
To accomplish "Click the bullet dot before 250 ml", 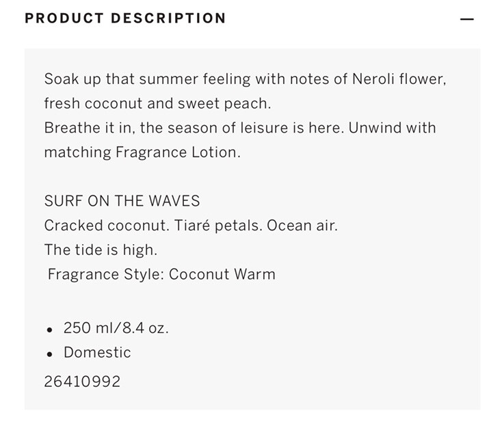I will pyautogui.click(x=49, y=330).
